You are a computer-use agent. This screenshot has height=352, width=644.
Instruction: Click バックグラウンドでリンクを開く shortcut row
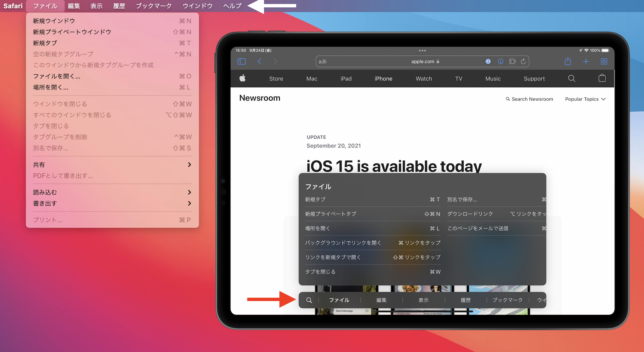[372, 243]
